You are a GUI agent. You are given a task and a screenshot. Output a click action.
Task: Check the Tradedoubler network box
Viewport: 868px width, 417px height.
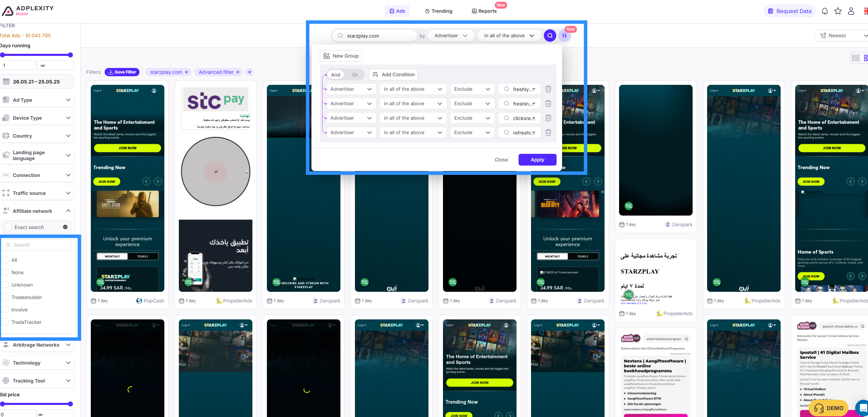tap(6, 297)
